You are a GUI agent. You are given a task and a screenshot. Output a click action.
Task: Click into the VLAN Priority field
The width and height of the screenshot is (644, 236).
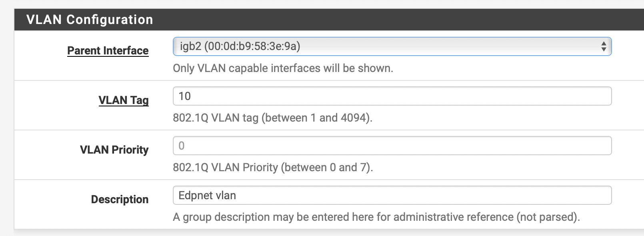pyautogui.click(x=392, y=146)
